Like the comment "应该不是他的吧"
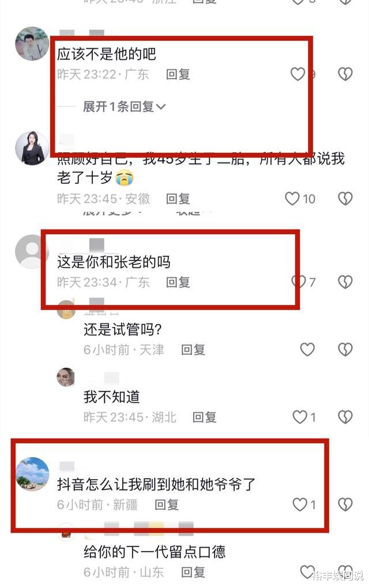369x588 pixels. (298, 74)
